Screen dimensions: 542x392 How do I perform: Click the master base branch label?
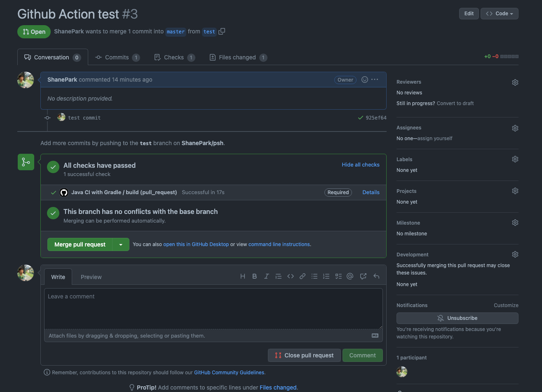click(176, 32)
